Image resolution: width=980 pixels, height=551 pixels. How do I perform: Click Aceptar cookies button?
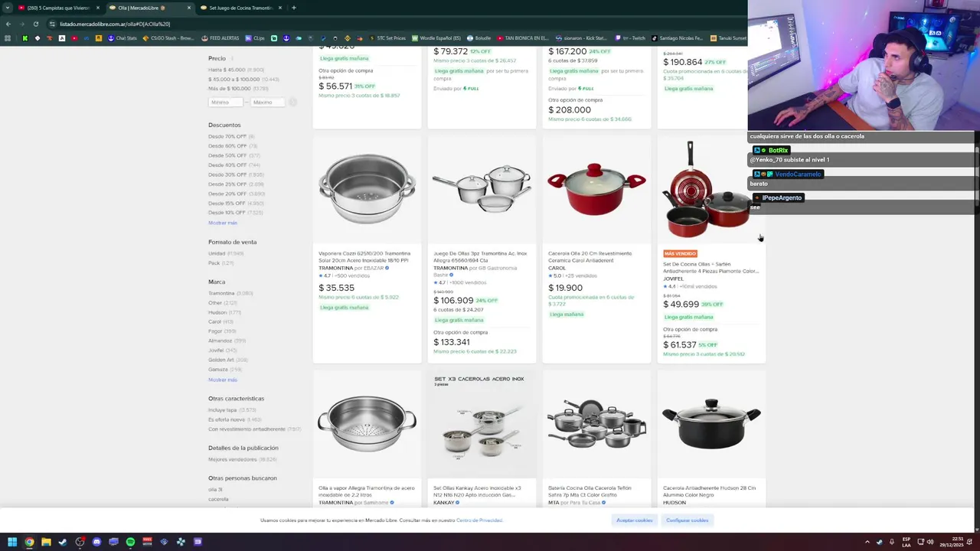pos(635,520)
